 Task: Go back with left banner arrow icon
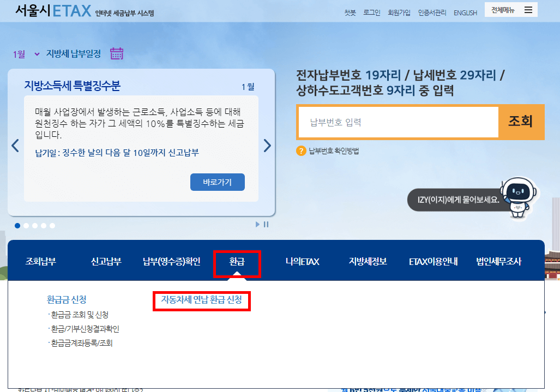click(x=15, y=146)
